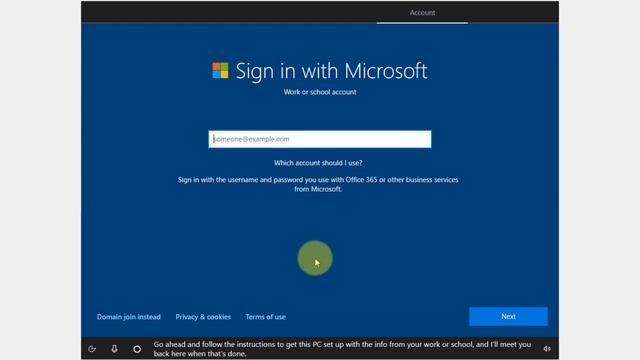Choose "Domain join instead" link

129,317
